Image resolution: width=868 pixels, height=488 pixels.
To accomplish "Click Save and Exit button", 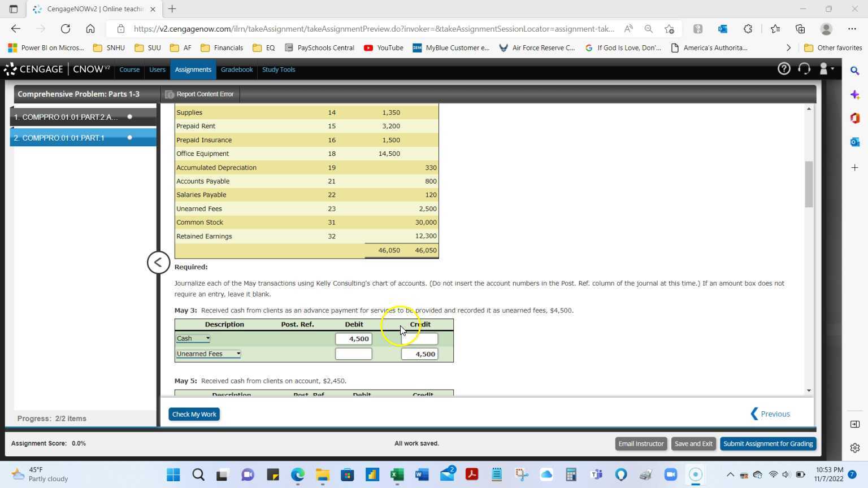I will (693, 443).
